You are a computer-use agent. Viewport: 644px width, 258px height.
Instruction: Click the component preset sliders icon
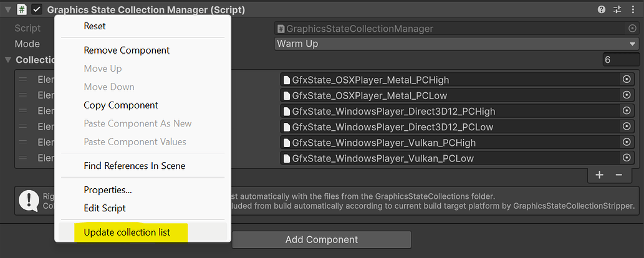click(x=618, y=9)
